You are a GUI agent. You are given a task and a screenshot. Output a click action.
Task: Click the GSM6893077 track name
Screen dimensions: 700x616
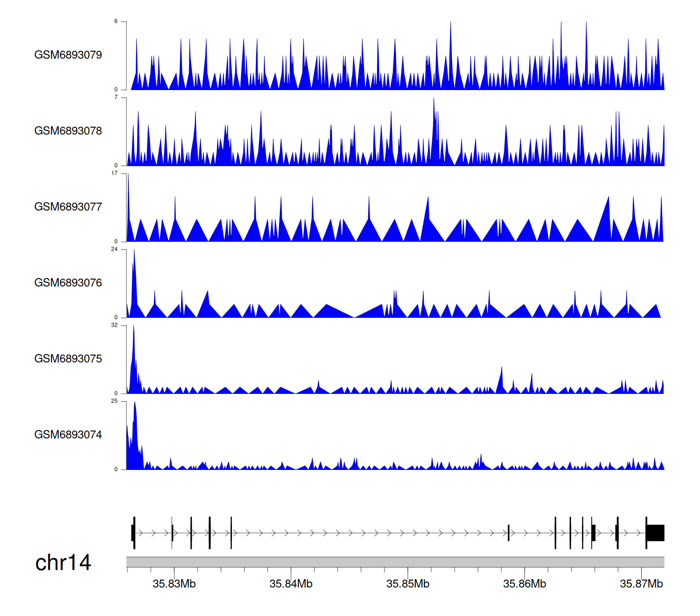tap(68, 207)
